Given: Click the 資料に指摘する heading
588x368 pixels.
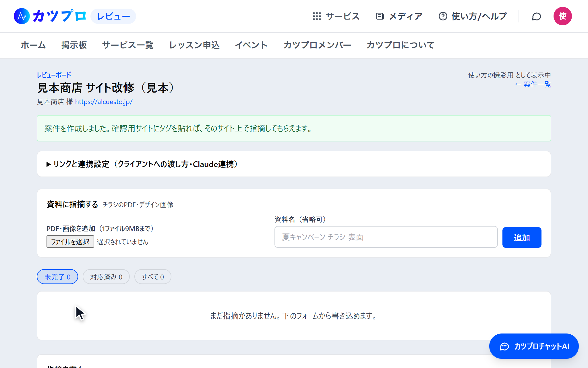Looking at the screenshot, I should tap(72, 204).
